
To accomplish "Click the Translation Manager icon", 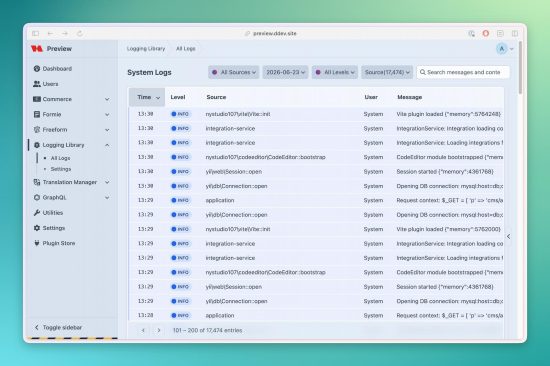I will click(36, 182).
